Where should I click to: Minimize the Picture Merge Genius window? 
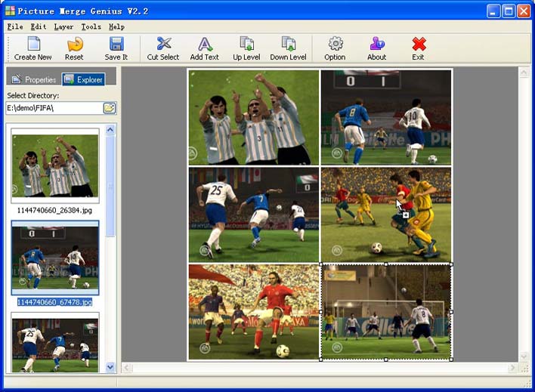(493, 11)
